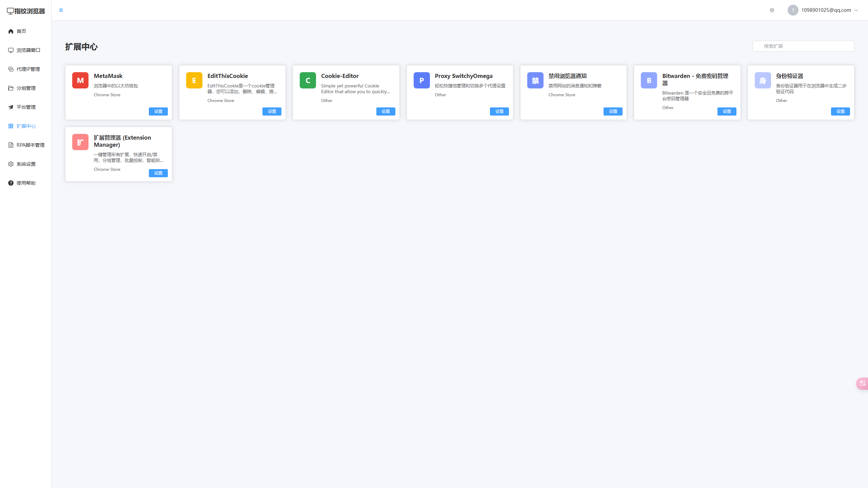Click the Cookie-Editor green C icon

point(308,80)
